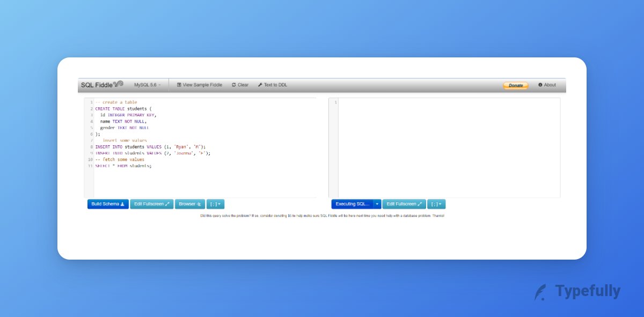Click the View Sample Fiddle document icon

tap(179, 85)
